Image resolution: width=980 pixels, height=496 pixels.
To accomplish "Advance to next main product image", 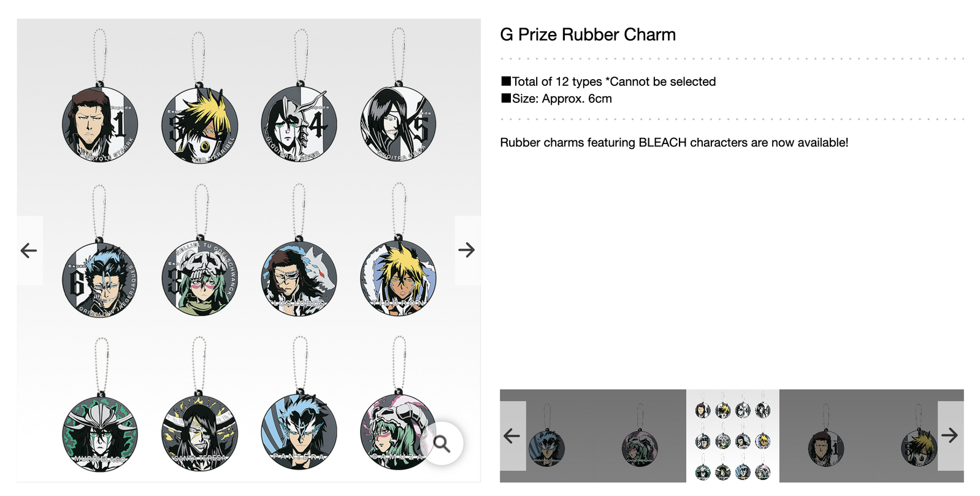I will (x=467, y=250).
